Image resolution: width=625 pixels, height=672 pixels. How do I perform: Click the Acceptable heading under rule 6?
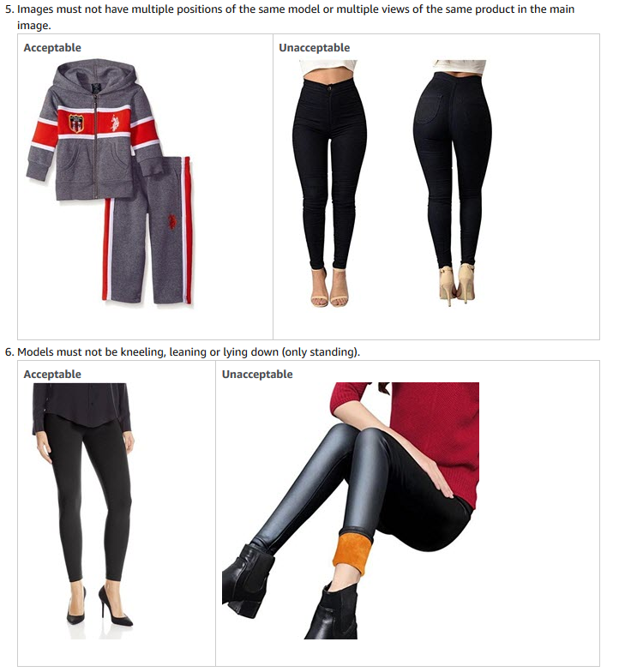click(52, 374)
